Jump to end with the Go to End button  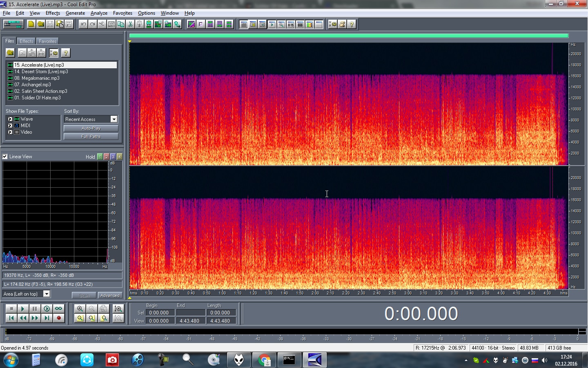pos(47,318)
